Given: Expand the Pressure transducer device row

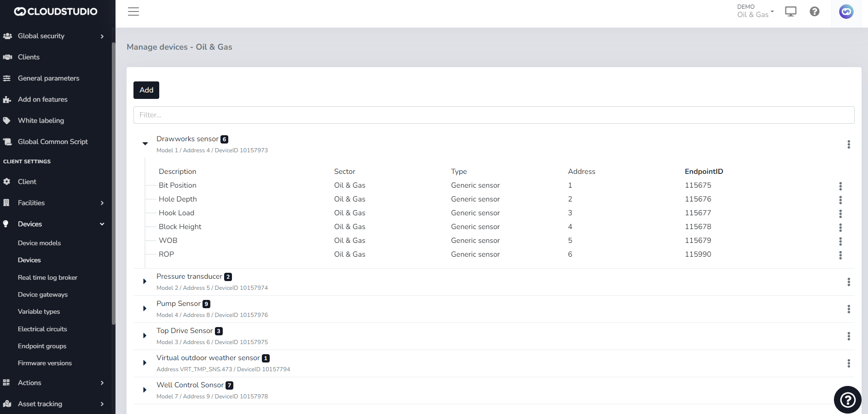Looking at the screenshot, I should coord(145,281).
